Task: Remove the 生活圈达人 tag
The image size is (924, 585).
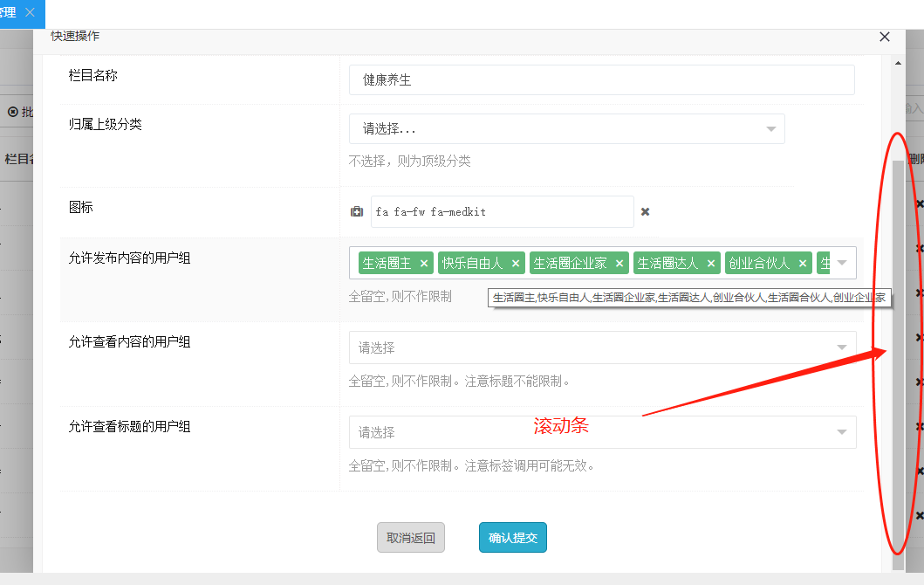Action: (x=711, y=264)
